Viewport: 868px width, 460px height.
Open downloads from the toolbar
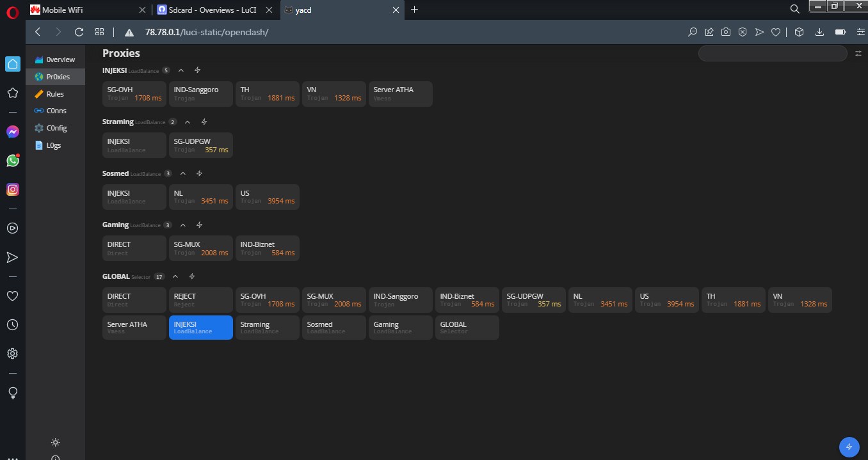click(819, 32)
